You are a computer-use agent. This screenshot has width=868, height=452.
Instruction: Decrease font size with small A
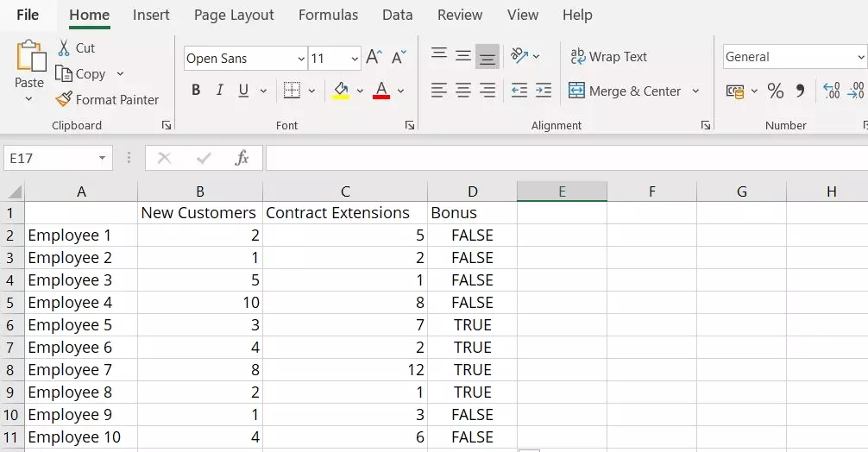point(398,57)
